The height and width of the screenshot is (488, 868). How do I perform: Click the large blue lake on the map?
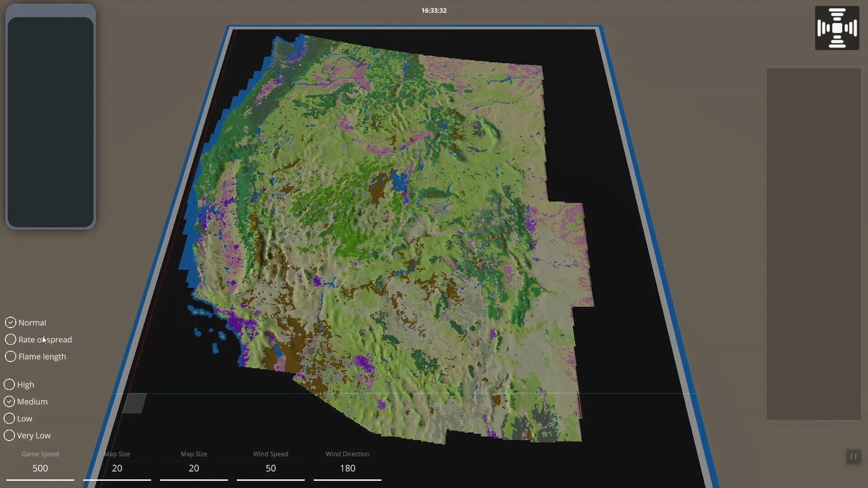coord(399,181)
